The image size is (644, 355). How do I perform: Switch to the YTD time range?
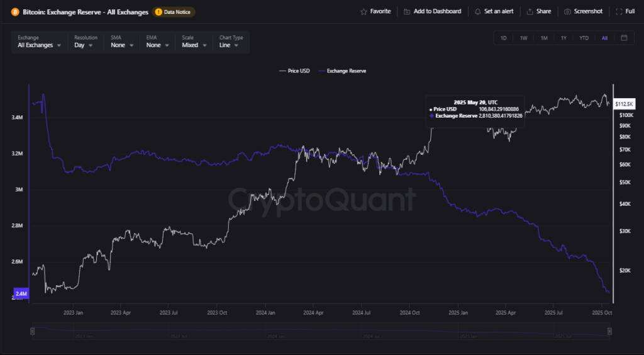(584, 38)
